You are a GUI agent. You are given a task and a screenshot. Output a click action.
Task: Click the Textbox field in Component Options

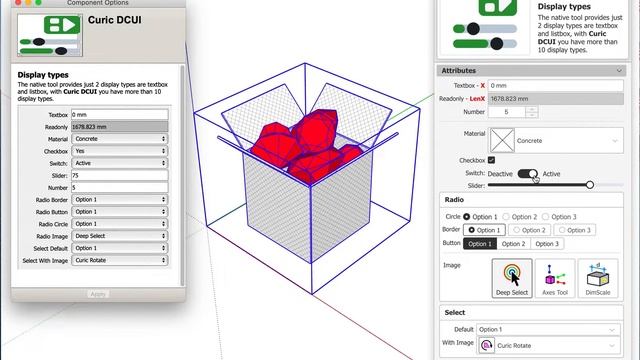[120, 115]
